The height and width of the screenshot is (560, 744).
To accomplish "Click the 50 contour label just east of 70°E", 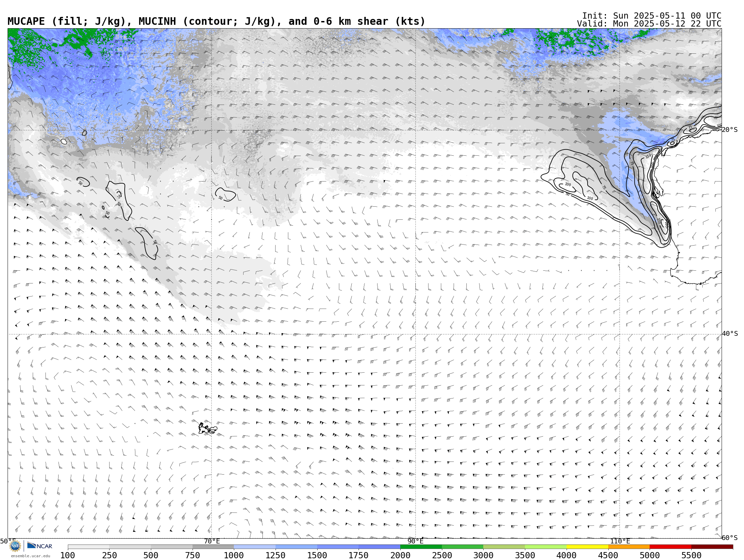I will (220, 198).
